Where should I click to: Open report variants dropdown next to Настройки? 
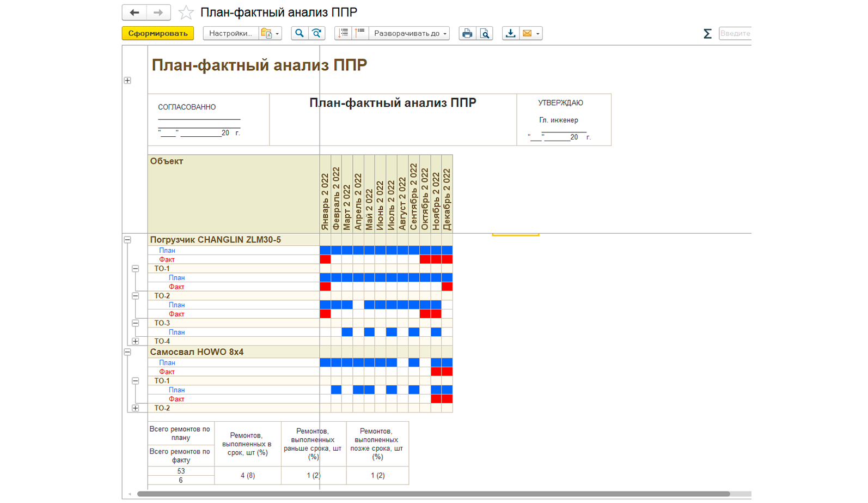point(270,33)
